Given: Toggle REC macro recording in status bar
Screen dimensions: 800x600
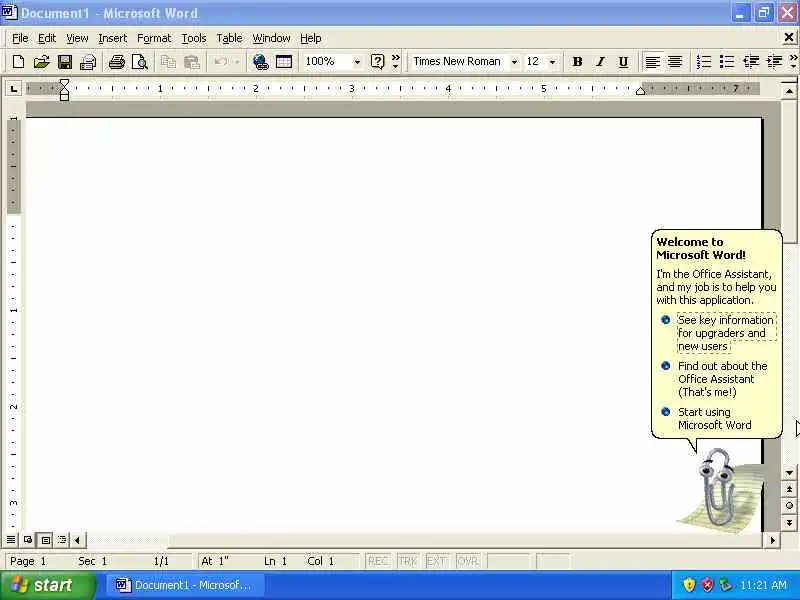Looking at the screenshot, I should [x=378, y=561].
